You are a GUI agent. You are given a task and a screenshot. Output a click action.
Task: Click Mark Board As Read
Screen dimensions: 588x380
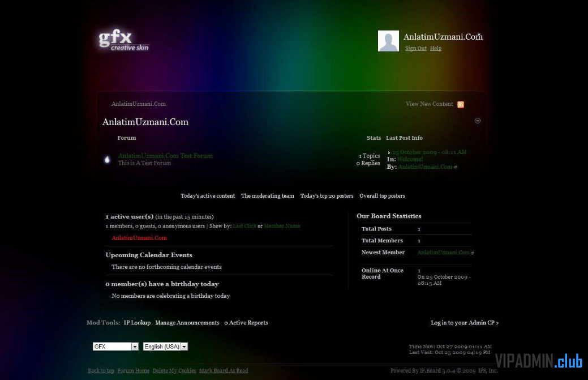(224, 370)
